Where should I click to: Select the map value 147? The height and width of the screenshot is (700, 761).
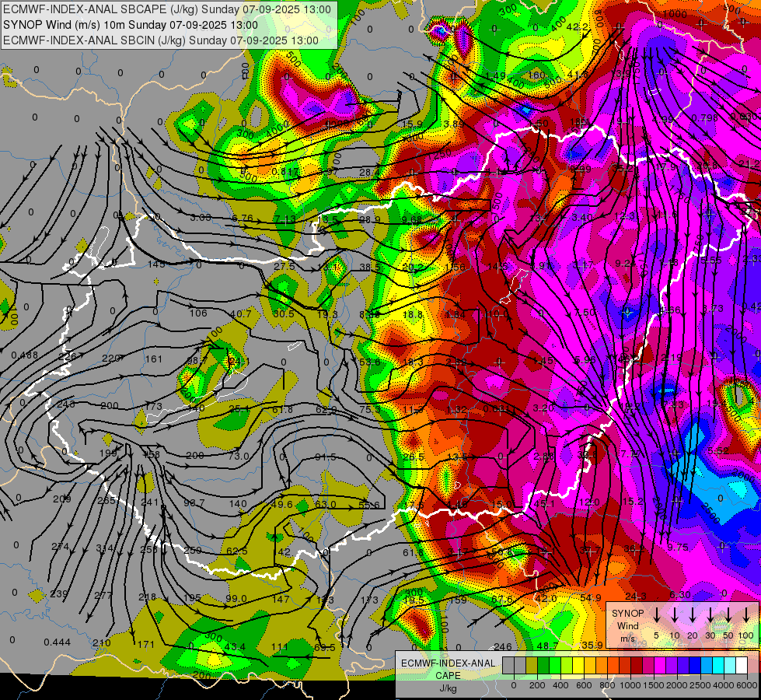coord(281,599)
